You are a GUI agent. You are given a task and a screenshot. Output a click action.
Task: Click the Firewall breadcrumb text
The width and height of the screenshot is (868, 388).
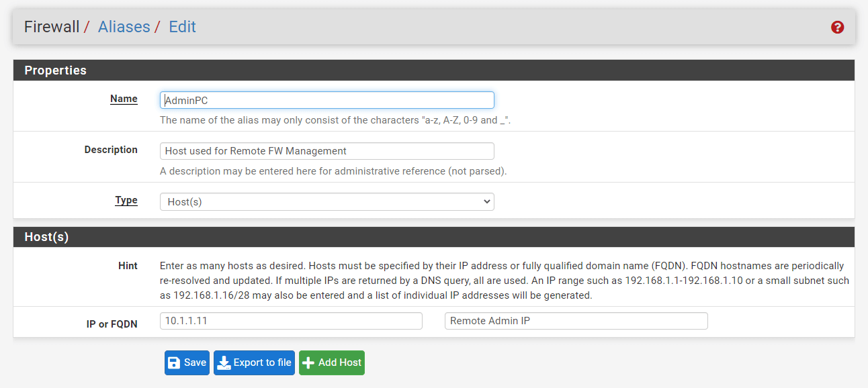pyautogui.click(x=51, y=27)
